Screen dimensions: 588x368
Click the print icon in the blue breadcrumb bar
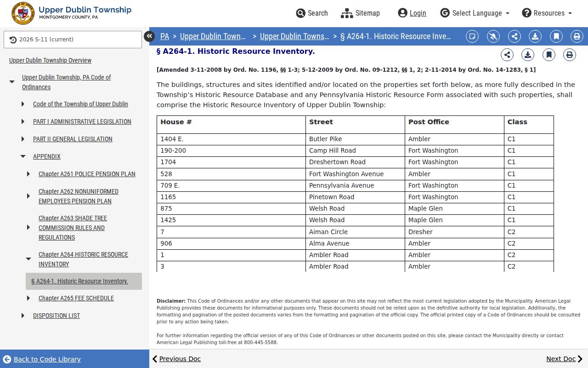pos(577,36)
